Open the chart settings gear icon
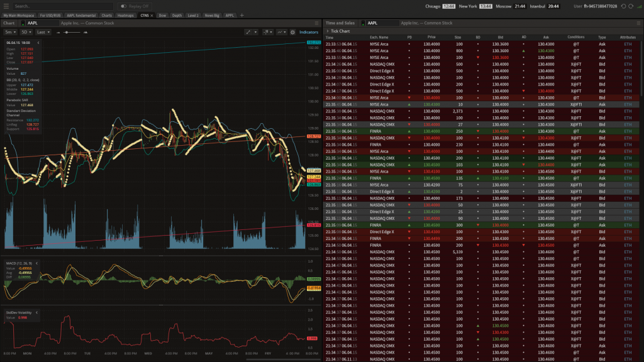This screenshot has height=362, width=644. click(292, 32)
